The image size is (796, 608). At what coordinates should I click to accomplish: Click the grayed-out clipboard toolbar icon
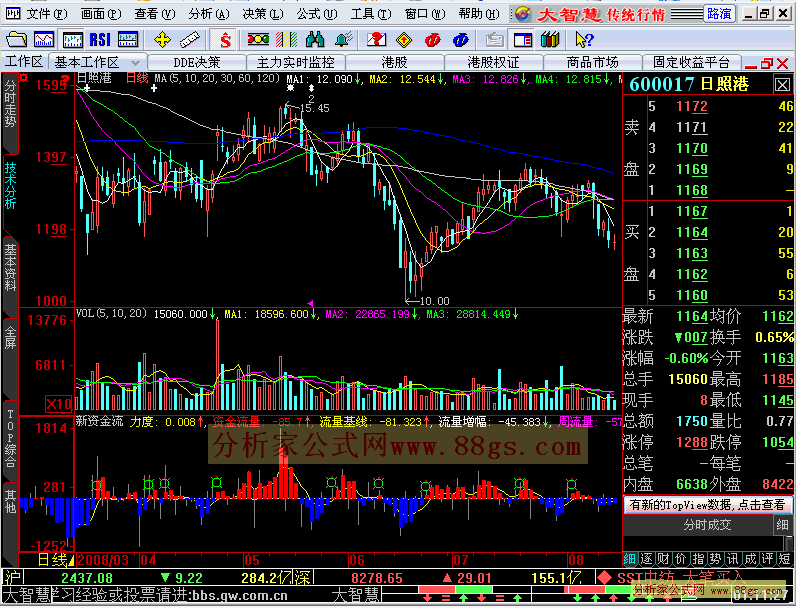click(x=494, y=39)
